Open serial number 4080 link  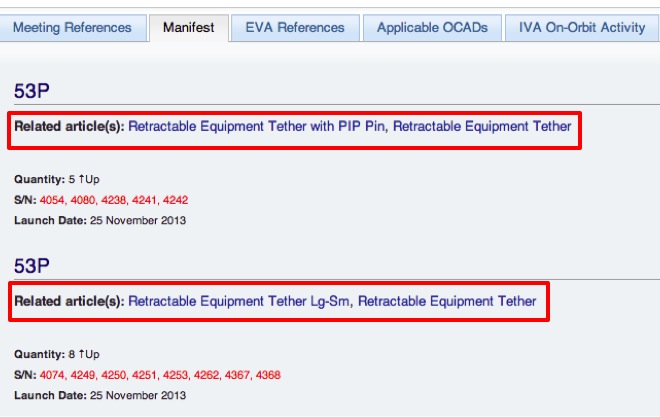tap(82, 200)
